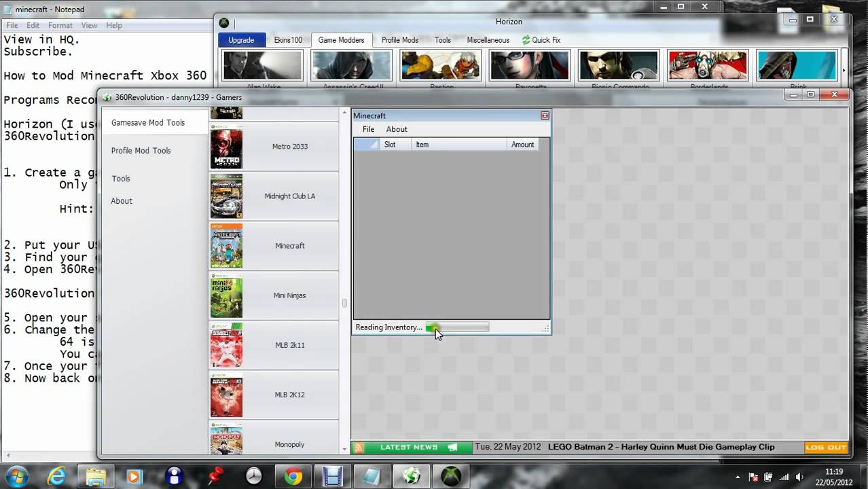
Task: Open the Brink game modder in Horizon
Action: pos(797,66)
